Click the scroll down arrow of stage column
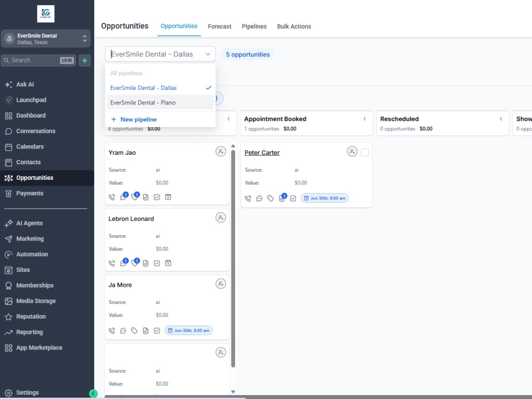Image resolution: width=532 pixels, height=399 pixels. 233,392
